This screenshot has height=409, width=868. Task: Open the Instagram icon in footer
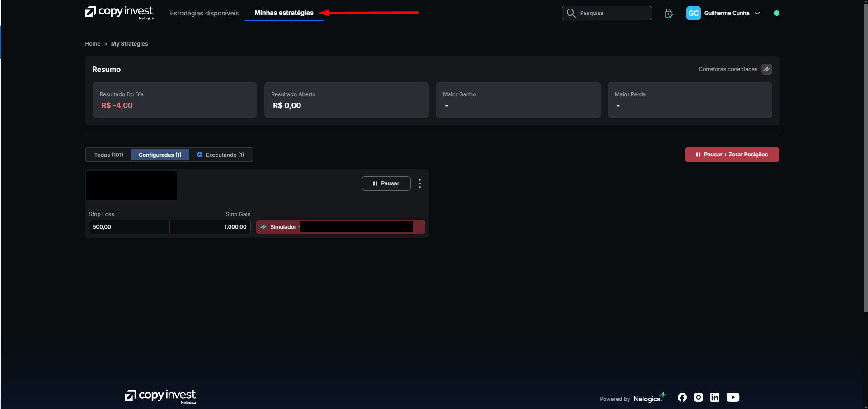698,397
